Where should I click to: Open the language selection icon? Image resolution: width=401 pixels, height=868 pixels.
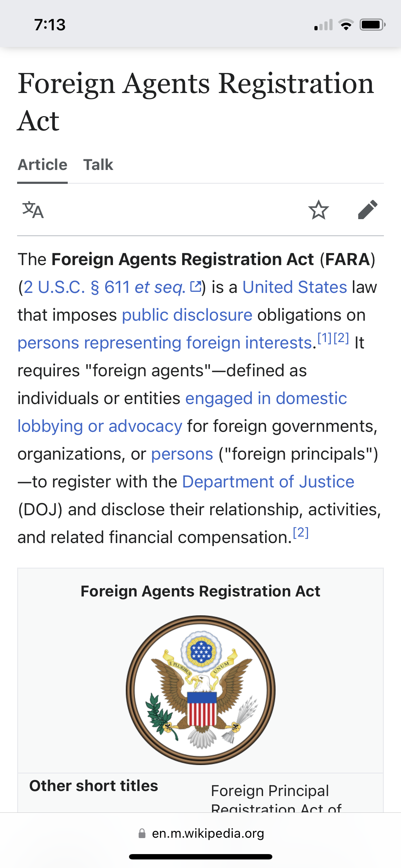pyautogui.click(x=33, y=210)
